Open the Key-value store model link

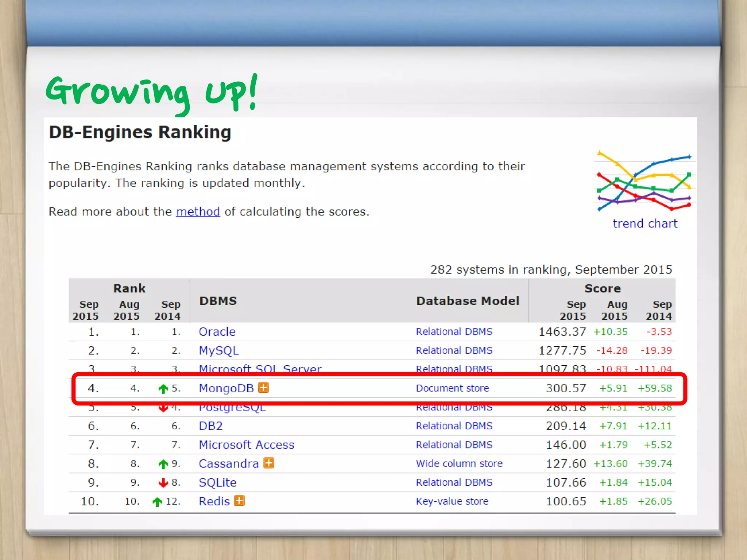click(452, 501)
